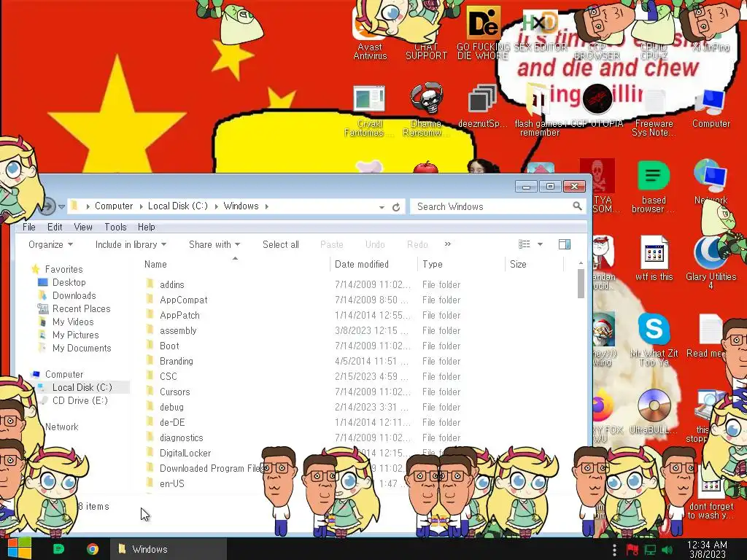Select the Cursors folder
The height and width of the screenshot is (560, 747).
pyautogui.click(x=175, y=392)
